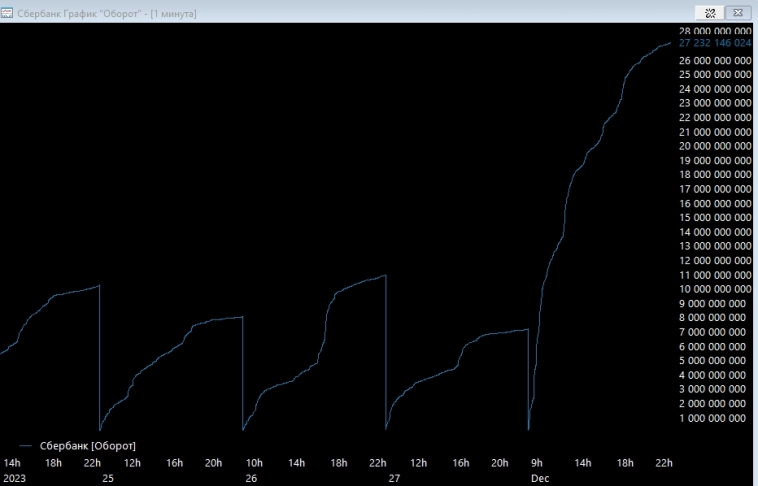Screen dimensions: 758x486
Task: Click the Сбербанк [Оборот] legend label
Action: tap(88, 444)
